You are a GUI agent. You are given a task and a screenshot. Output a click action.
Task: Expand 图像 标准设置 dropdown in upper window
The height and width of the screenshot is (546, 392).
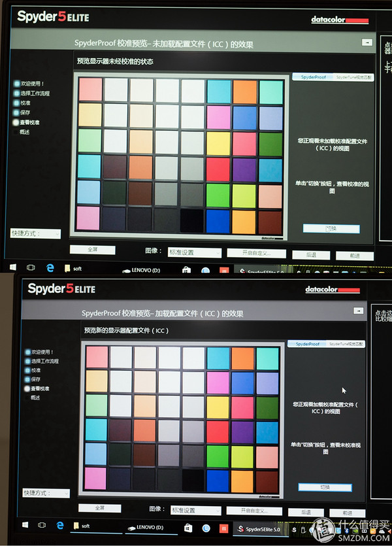coord(195,252)
